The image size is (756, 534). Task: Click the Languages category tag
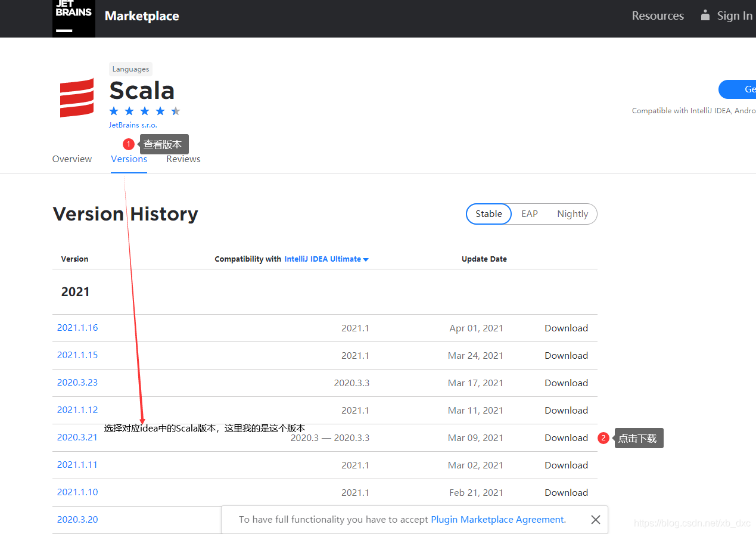tap(130, 69)
